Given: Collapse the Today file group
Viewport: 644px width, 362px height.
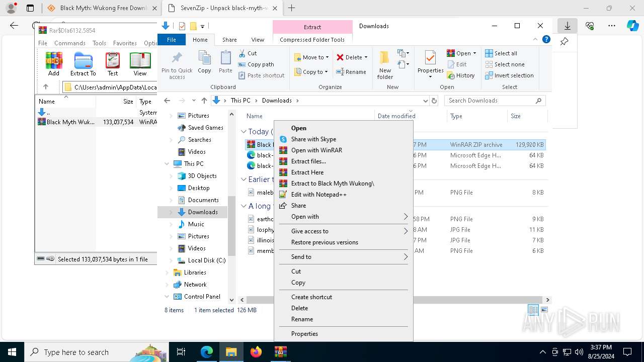Looking at the screenshot, I should pos(244,132).
